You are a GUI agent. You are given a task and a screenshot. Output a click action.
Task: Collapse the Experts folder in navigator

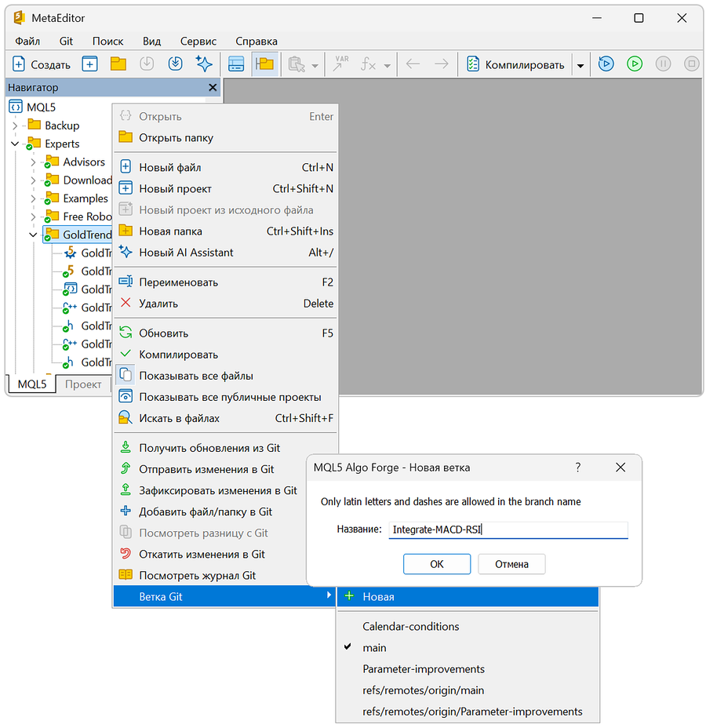click(15, 144)
